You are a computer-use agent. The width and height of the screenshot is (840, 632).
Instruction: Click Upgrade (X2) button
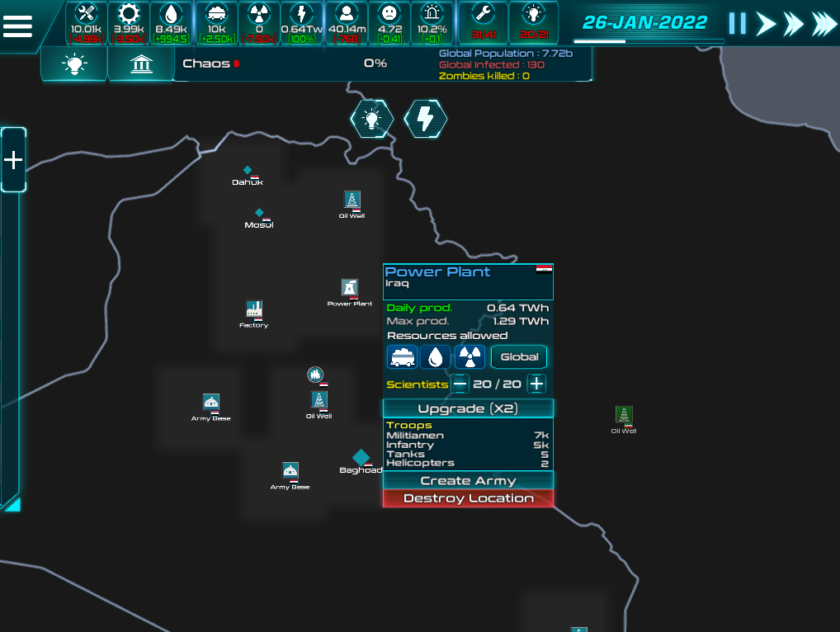[x=468, y=408]
